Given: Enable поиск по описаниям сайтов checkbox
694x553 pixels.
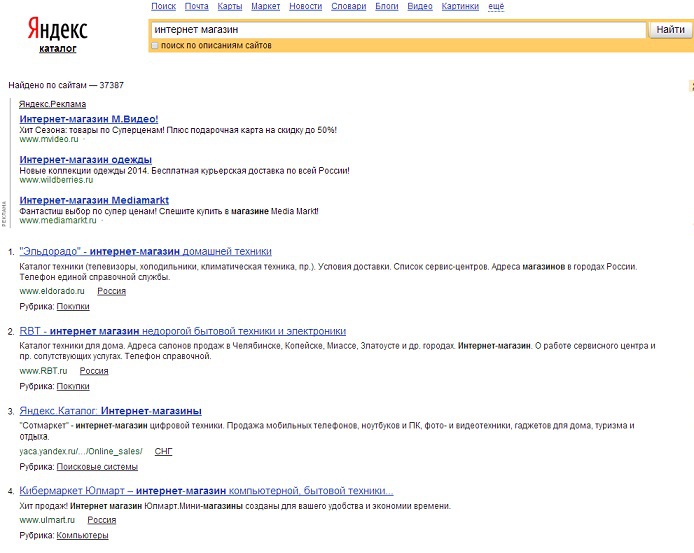Looking at the screenshot, I should [154, 45].
